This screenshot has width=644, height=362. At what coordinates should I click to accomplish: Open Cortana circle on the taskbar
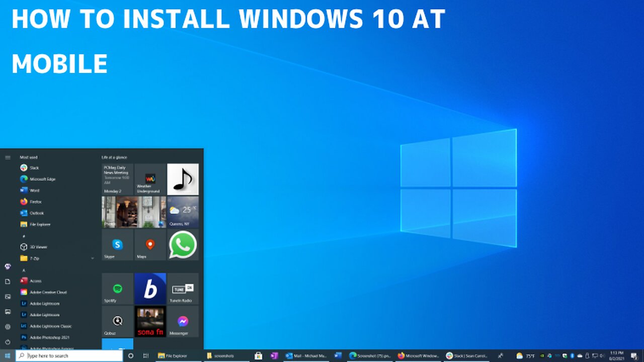pyautogui.click(x=131, y=355)
